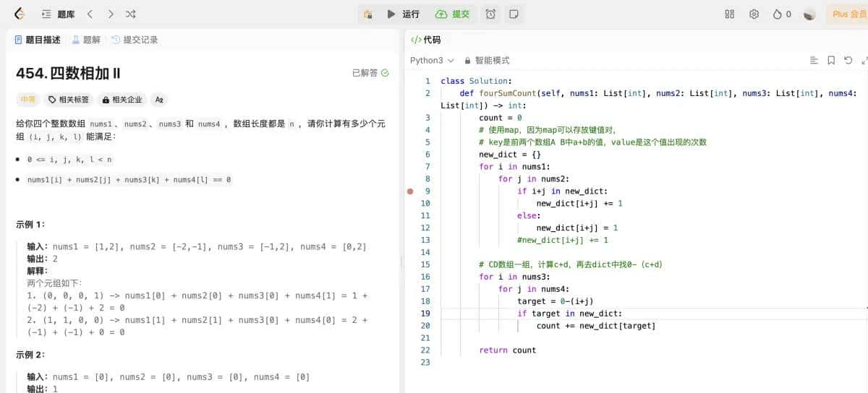Screen dimensions: 868x393
Task: Open the settings gear icon
Action: (x=754, y=14)
